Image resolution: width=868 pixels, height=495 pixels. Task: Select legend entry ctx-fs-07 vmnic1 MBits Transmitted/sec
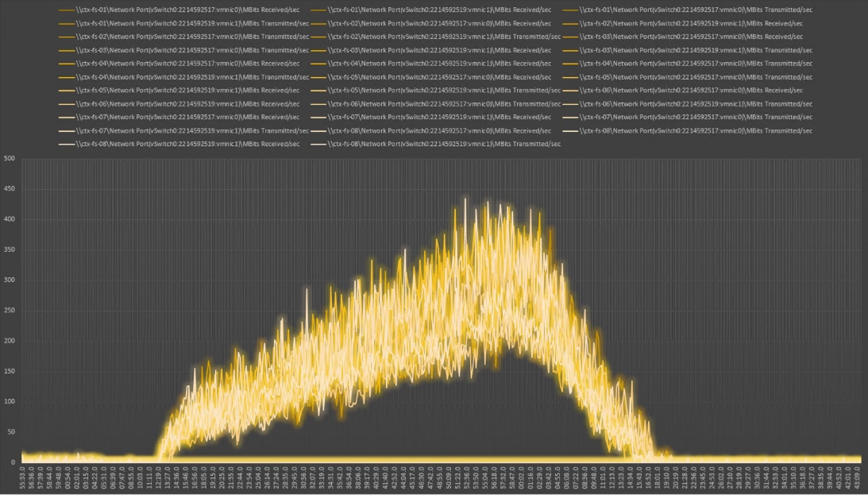coord(183,130)
